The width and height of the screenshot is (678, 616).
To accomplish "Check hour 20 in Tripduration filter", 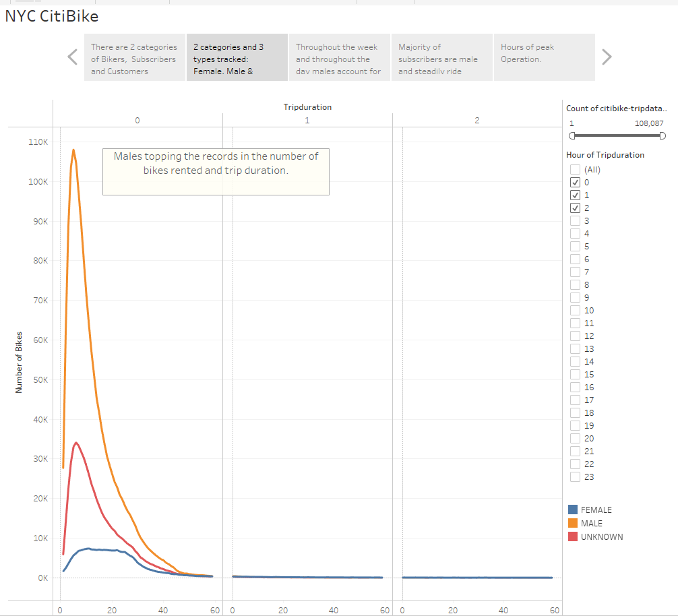I will [575, 438].
